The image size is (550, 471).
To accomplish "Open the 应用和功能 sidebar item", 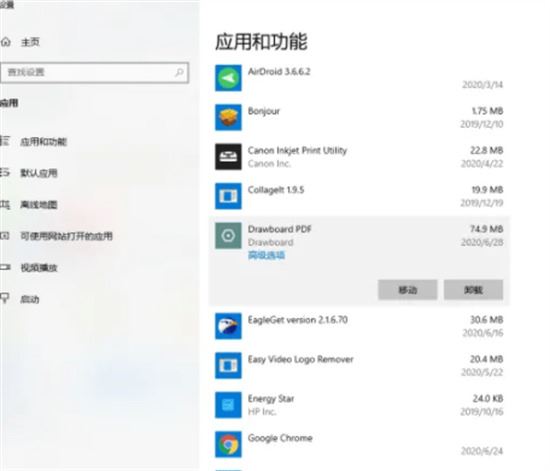I will (43, 141).
